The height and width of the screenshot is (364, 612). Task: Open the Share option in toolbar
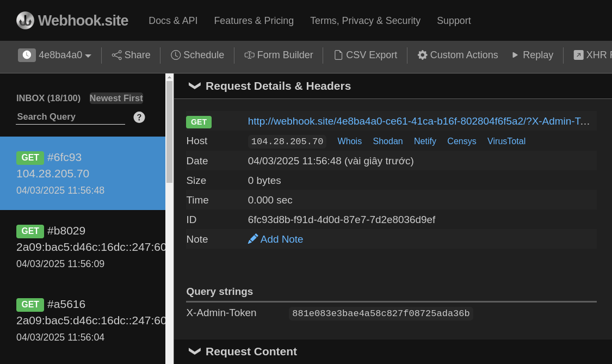[131, 55]
